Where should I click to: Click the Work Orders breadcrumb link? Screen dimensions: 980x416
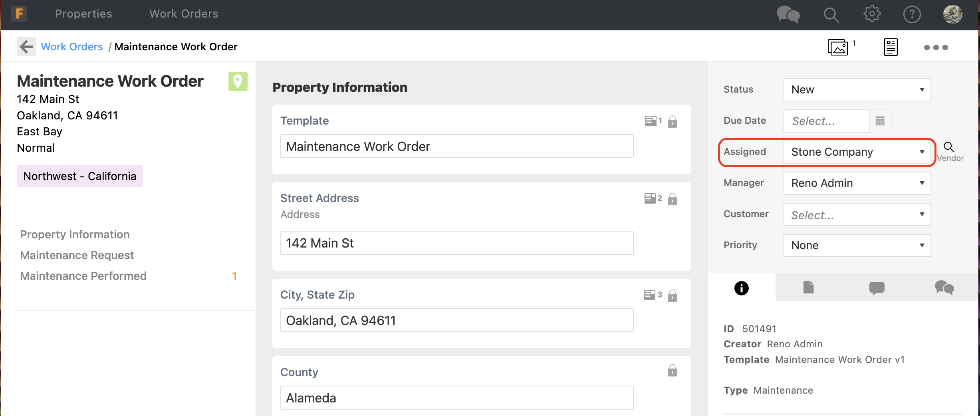[72, 47]
